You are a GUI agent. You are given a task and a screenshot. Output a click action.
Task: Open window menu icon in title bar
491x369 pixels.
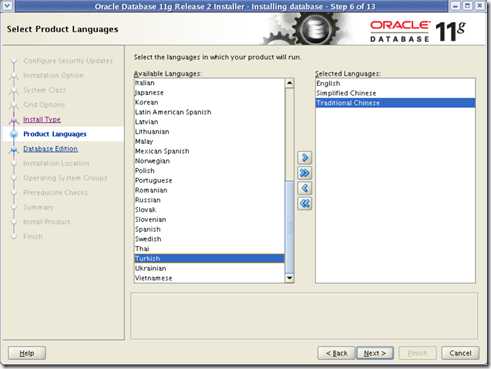click(x=7, y=5)
